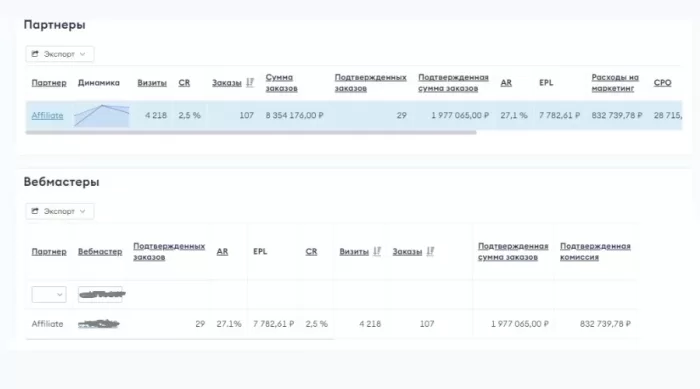Click the 27,1 % AR value in the Партнеры table
This screenshot has width=700, height=389.
click(x=514, y=115)
